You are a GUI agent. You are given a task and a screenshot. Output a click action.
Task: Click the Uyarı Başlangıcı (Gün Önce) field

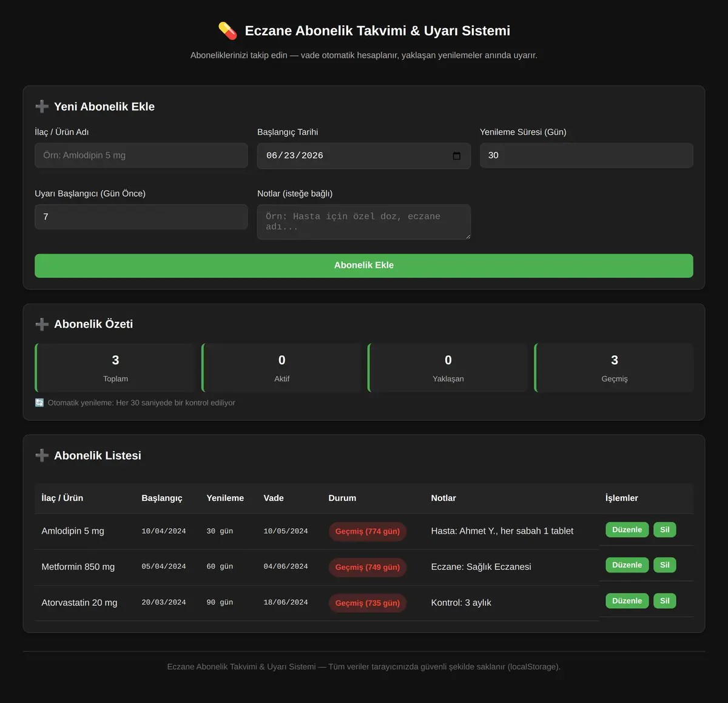141,217
